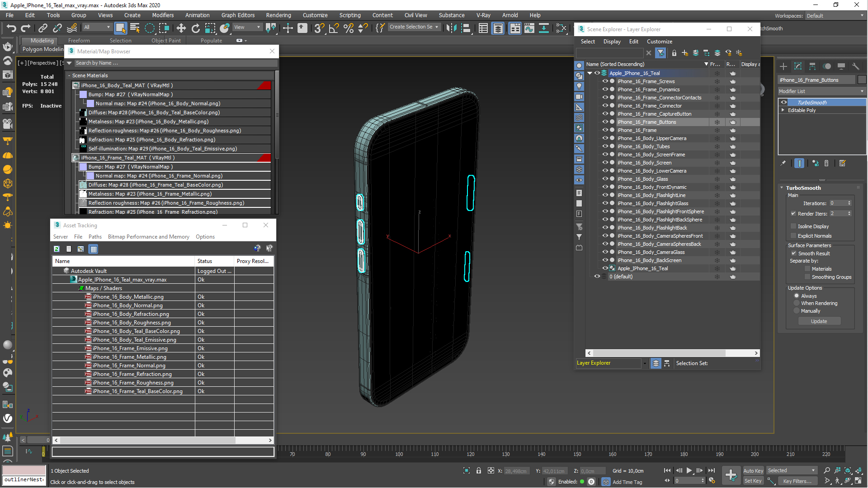Go to the animation start frame
Viewport: 868px width, 488px height.
click(667, 470)
